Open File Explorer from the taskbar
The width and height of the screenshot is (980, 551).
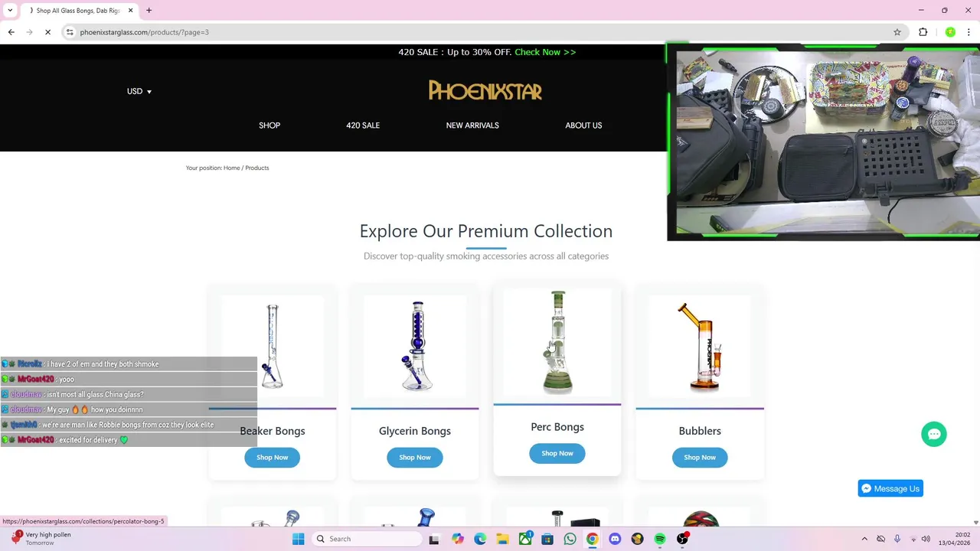(502, 539)
